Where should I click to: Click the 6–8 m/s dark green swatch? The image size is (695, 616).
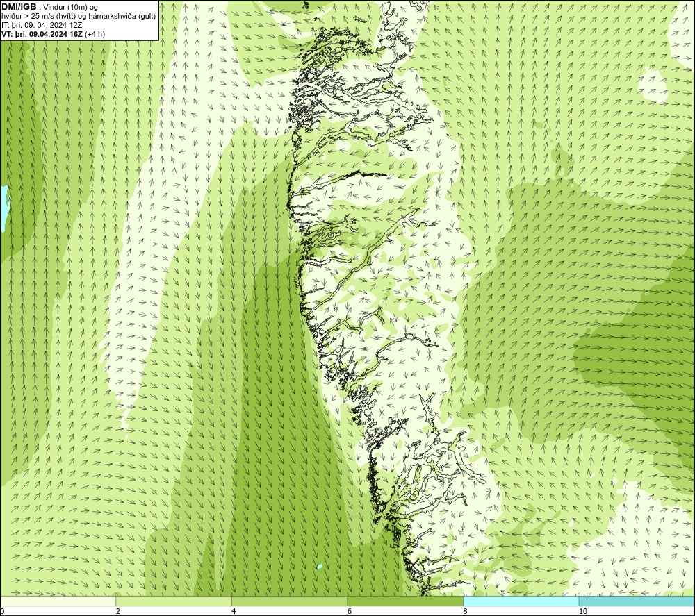405,601
